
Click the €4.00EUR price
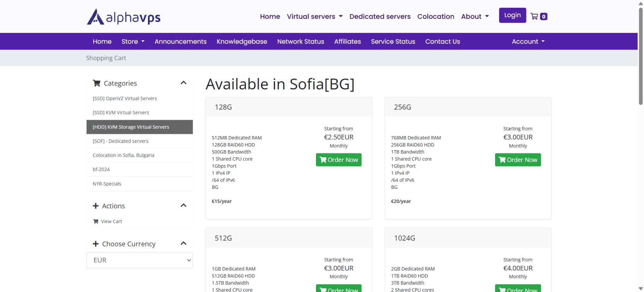pos(518,268)
